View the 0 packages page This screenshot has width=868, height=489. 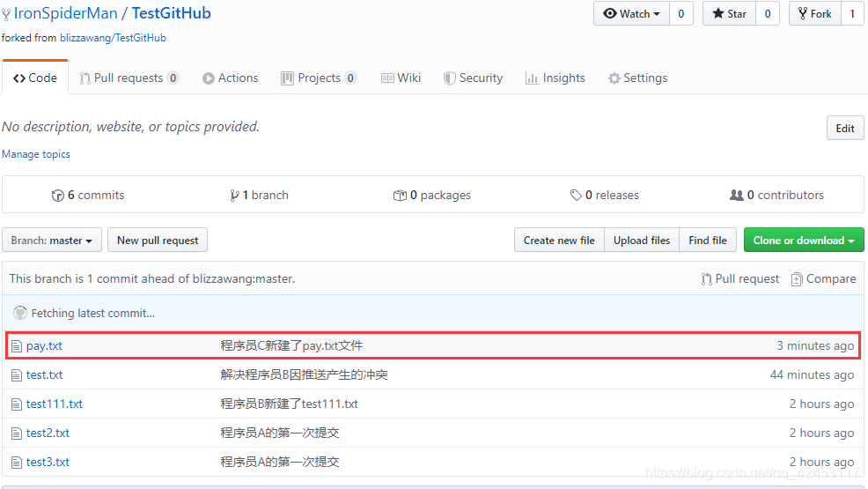(x=431, y=195)
